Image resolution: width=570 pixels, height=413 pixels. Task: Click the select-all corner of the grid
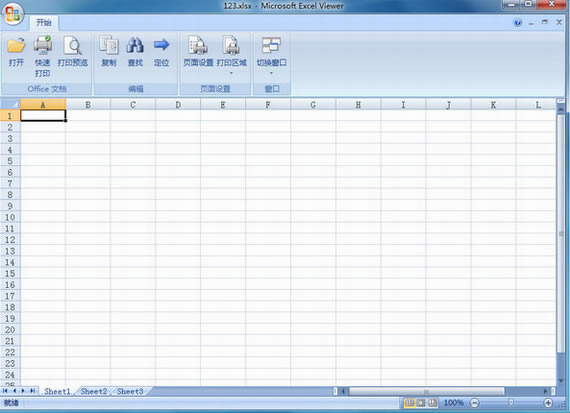pyautogui.click(x=10, y=104)
